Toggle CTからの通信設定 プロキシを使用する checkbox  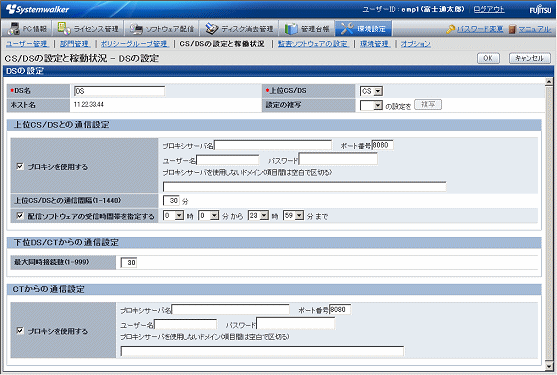20,331
